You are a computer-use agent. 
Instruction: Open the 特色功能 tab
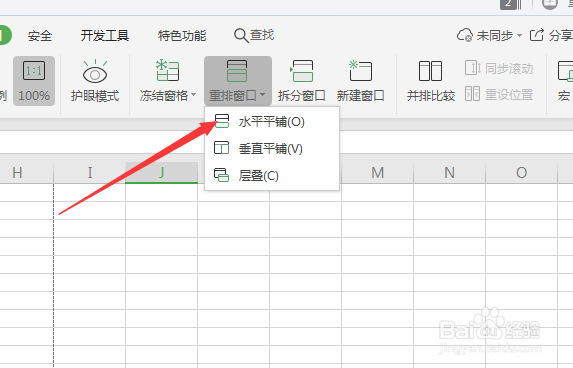pos(182,36)
